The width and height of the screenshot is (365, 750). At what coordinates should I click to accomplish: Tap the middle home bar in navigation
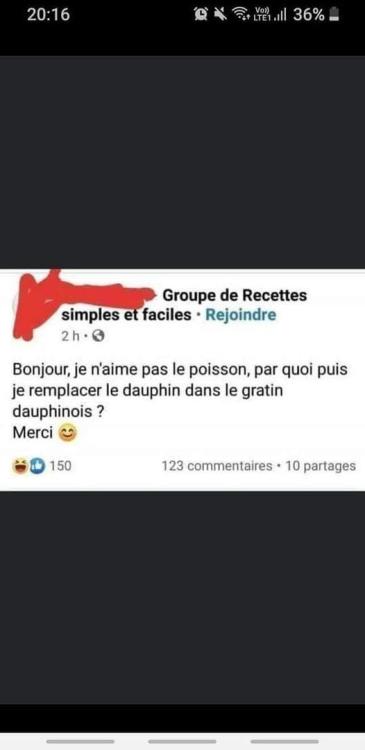point(182,741)
